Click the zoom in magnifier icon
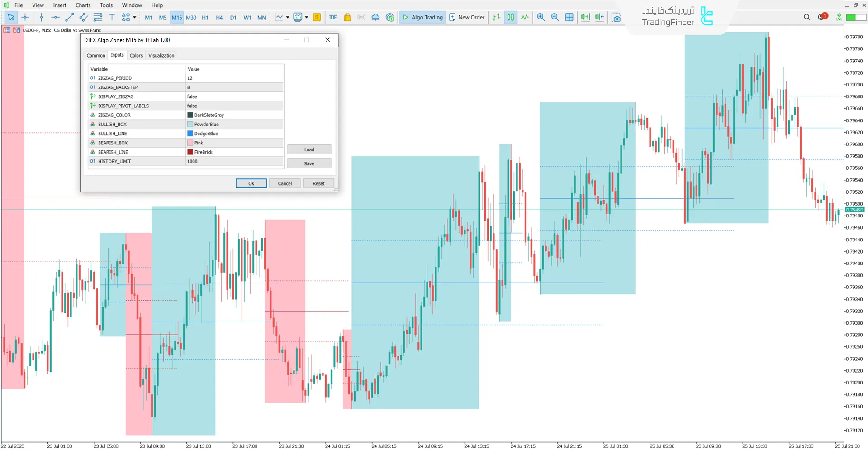This screenshot has width=868, height=451. 541,17
